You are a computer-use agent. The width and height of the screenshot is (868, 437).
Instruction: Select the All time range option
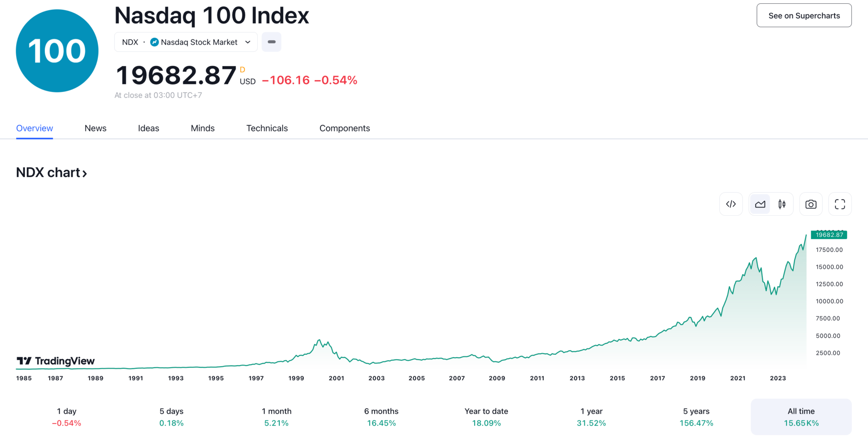pyautogui.click(x=801, y=417)
